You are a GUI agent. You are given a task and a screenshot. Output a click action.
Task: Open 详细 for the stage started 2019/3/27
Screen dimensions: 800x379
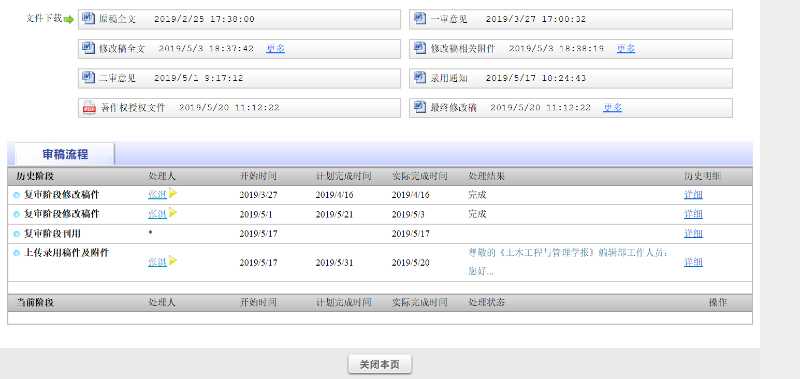click(693, 194)
